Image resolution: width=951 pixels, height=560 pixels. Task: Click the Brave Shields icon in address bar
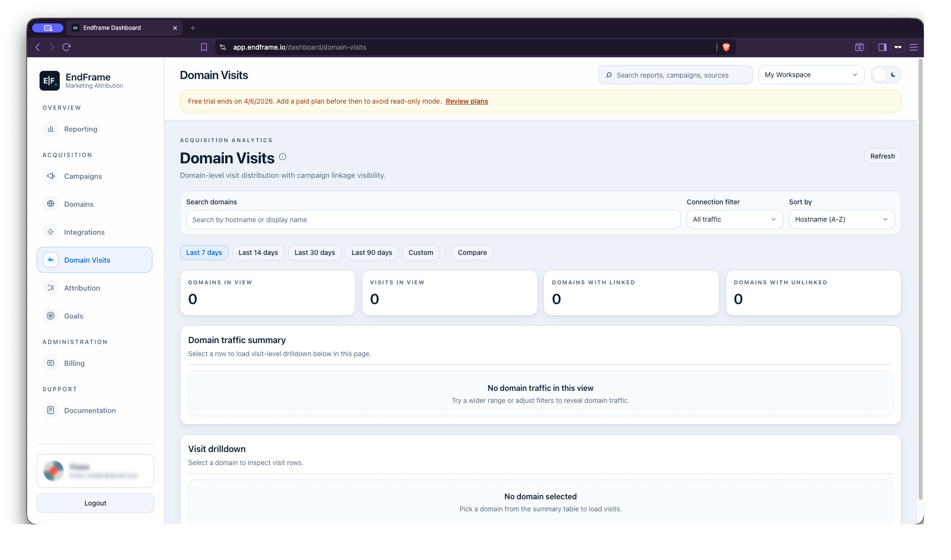click(x=726, y=47)
